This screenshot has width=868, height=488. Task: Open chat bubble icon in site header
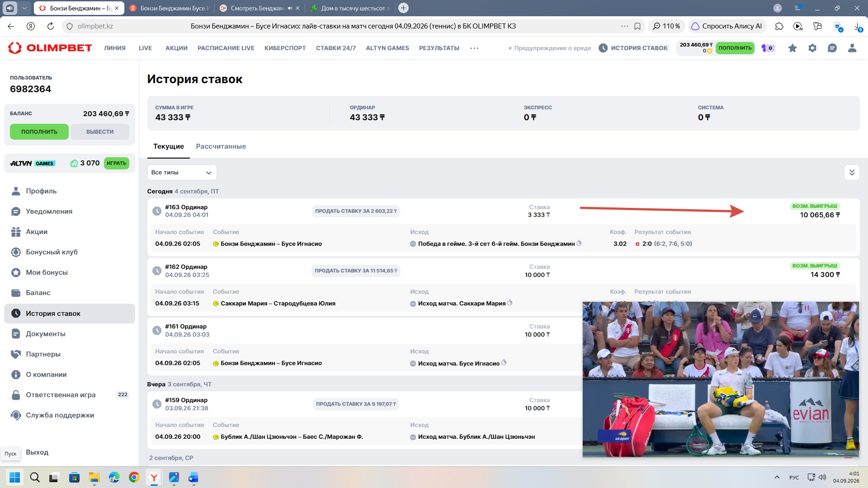pyautogui.click(x=832, y=48)
